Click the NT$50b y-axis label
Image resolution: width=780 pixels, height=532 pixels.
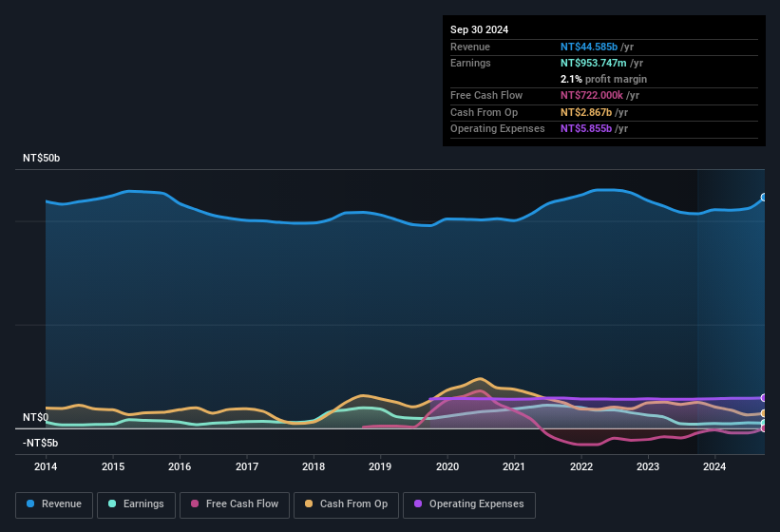click(41, 158)
